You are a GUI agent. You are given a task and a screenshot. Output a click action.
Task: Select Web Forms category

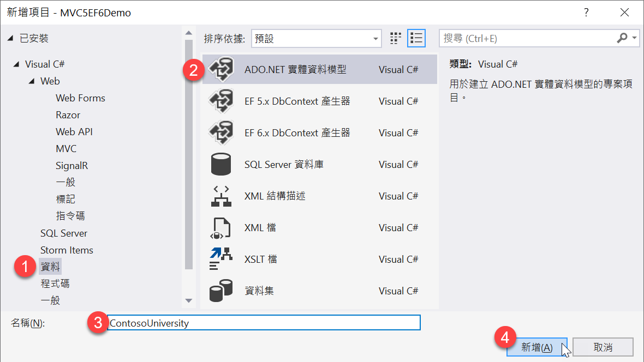[81, 98]
